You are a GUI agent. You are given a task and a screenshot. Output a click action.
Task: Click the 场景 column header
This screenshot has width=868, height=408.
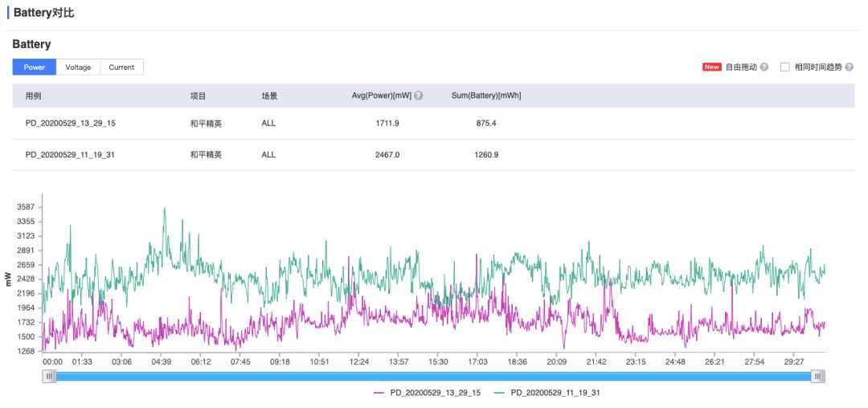(269, 96)
